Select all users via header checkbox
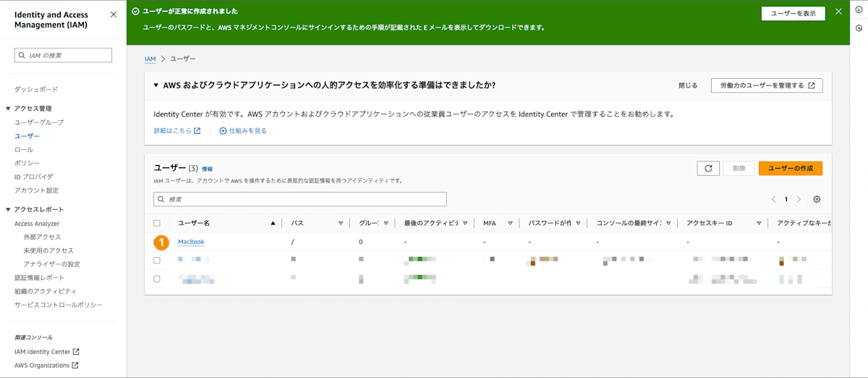The width and height of the screenshot is (868, 378). 157,223
